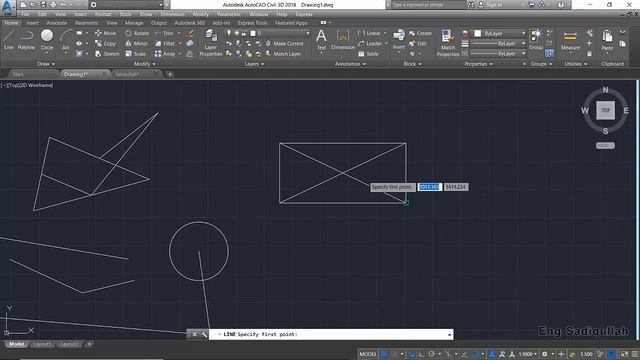Click the Stretch tool
This screenshot has width=640, height=360.
click(x=107, y=53)
